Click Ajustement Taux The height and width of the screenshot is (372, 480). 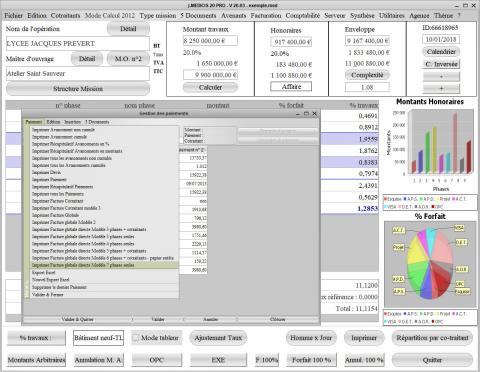218,338
